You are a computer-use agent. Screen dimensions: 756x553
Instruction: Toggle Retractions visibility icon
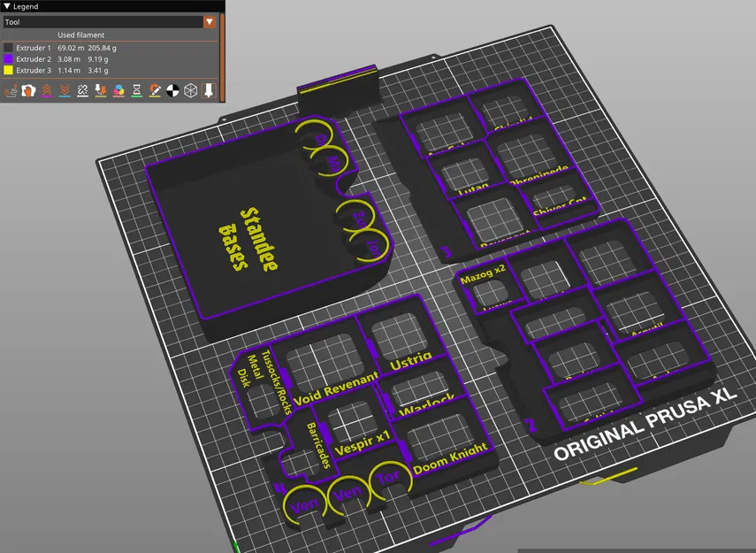[47, 90]
